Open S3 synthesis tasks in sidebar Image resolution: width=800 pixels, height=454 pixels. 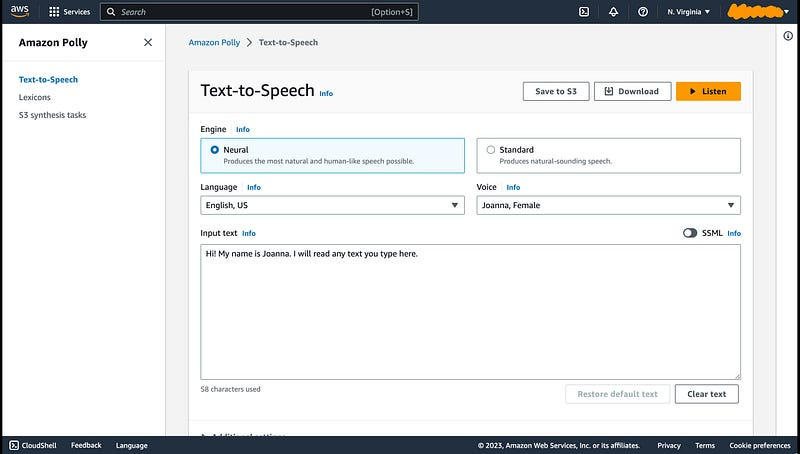[53, 115]
